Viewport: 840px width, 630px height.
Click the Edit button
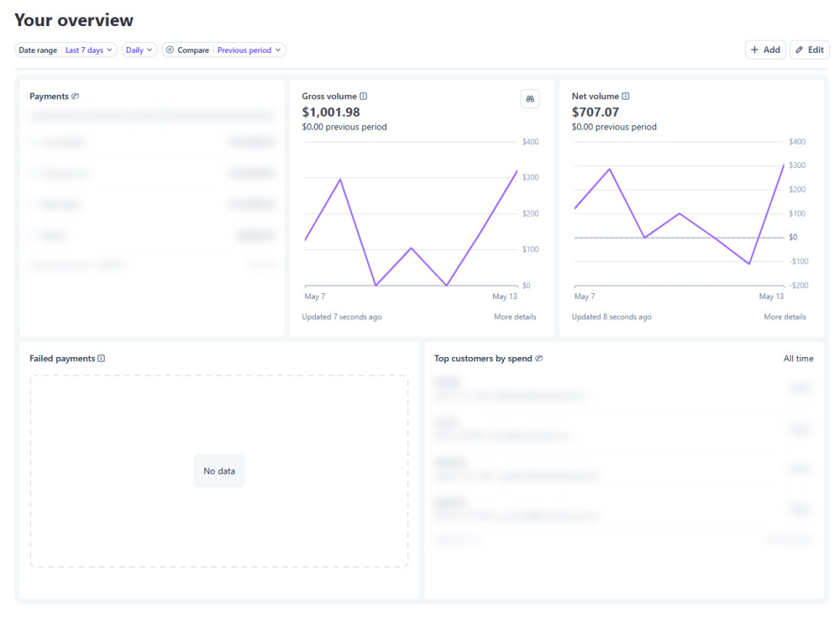click(810, 50)
